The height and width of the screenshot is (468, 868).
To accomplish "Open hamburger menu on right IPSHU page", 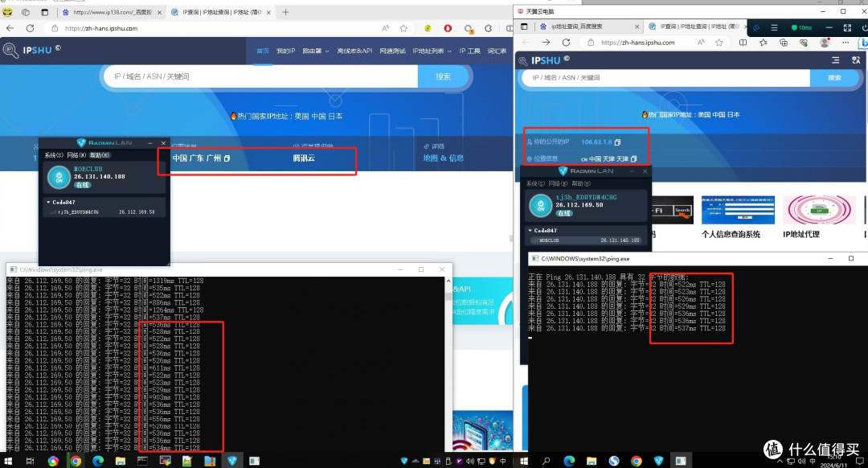I will click(835, 60).
